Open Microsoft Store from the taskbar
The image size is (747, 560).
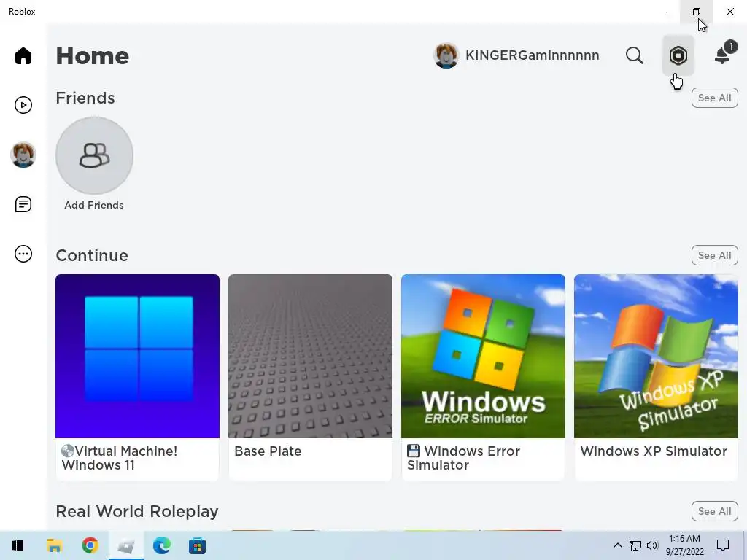[197, 545]
